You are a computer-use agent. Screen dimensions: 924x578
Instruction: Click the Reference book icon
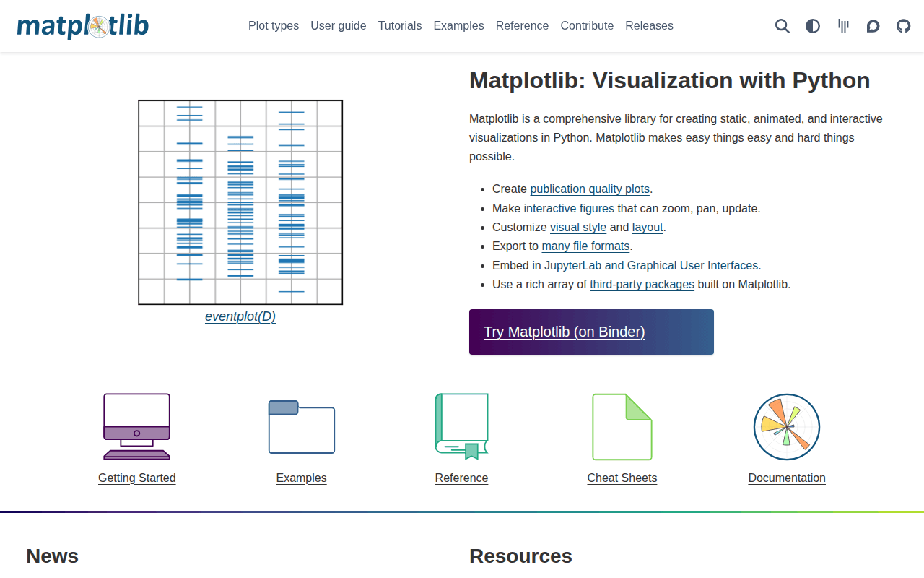[462, 426]
